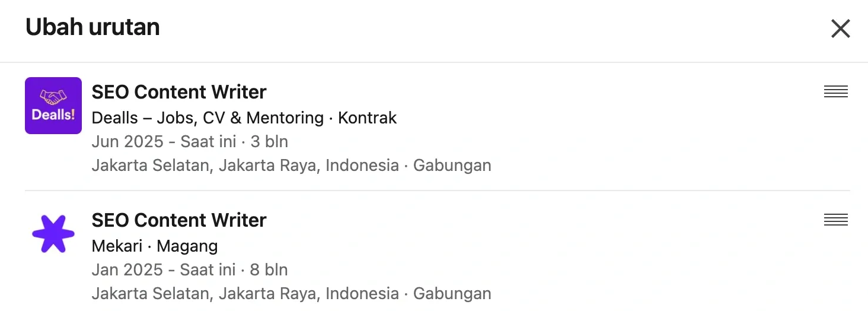Click the 8 bln duration text
The width and height of the screenshot is (868, 311).
point(269,270)
